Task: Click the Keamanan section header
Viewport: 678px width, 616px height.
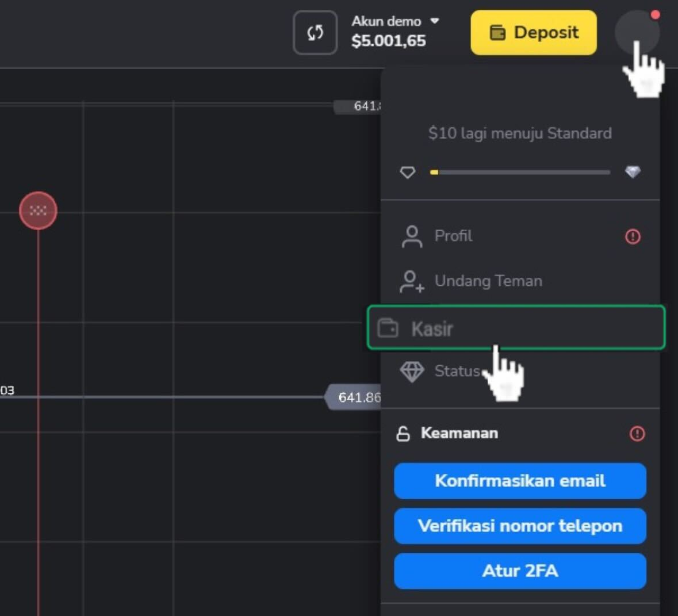Action: click(459, 433)
